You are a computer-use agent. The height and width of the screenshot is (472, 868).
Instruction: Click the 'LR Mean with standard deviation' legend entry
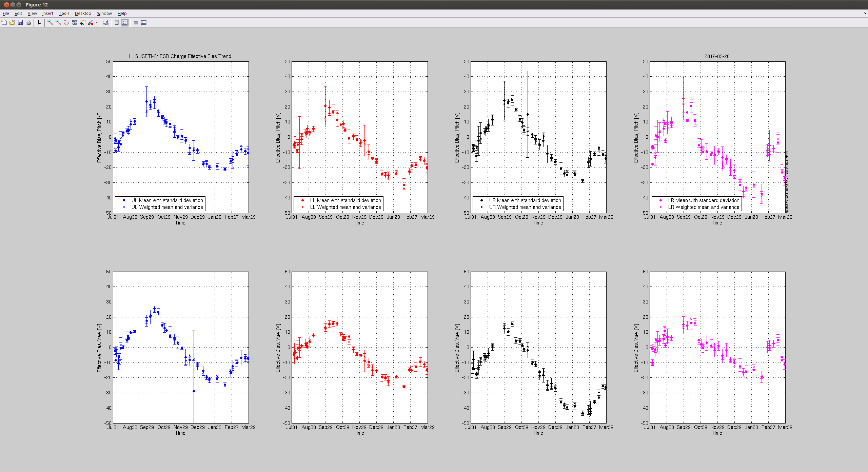704,200
